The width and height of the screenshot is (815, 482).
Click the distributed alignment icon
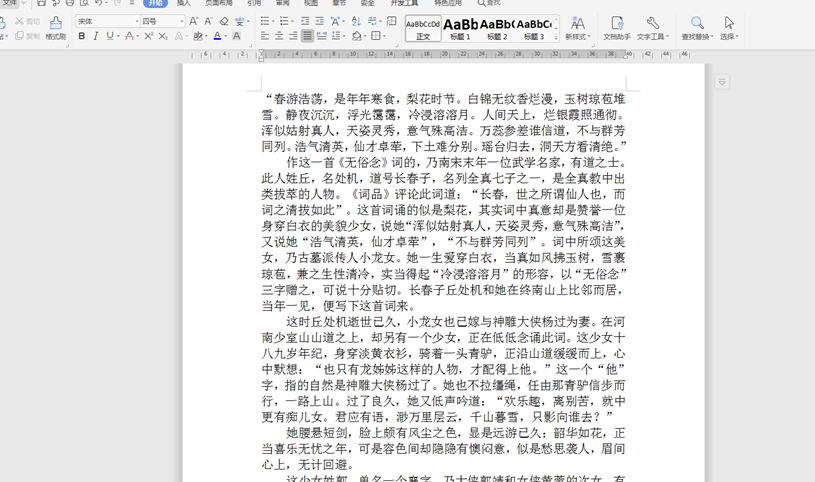(321, 36)
